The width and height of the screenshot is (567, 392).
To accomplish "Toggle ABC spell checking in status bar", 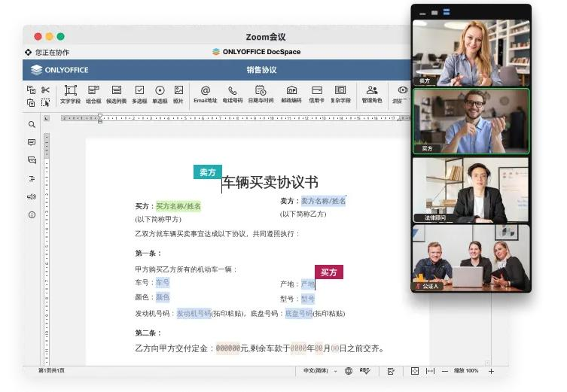I will coord(365,371).
